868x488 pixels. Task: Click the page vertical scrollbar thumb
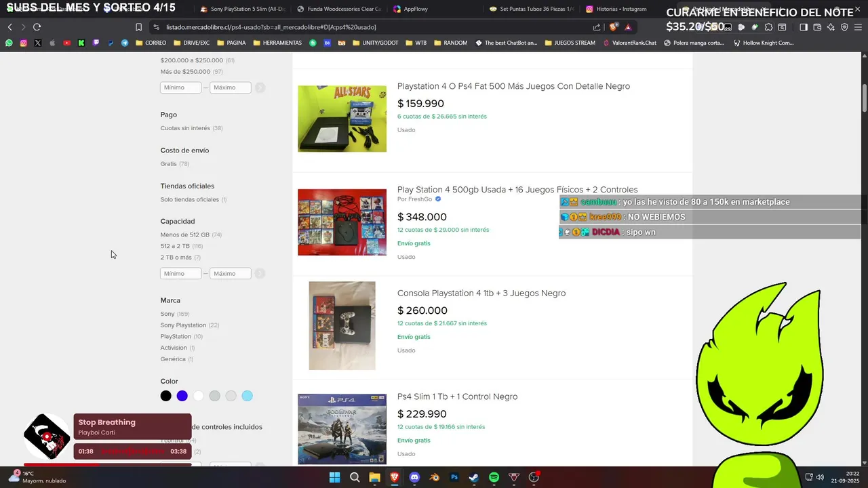(x=865, y=99)
